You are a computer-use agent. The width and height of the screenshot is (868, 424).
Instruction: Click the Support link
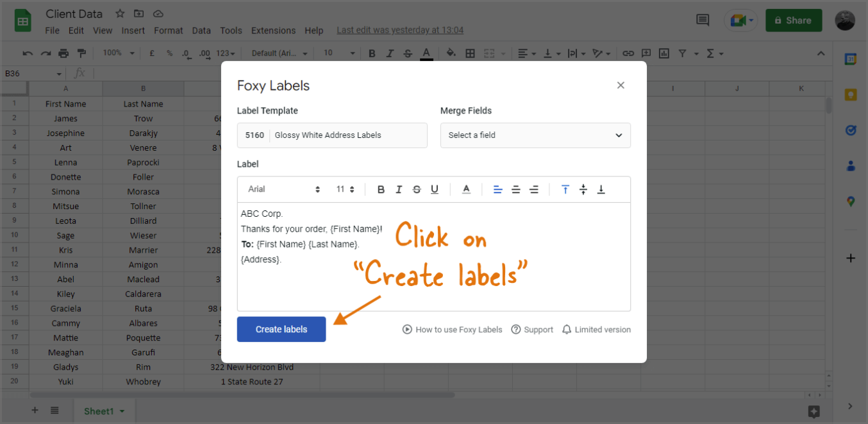tap(532, 330)
